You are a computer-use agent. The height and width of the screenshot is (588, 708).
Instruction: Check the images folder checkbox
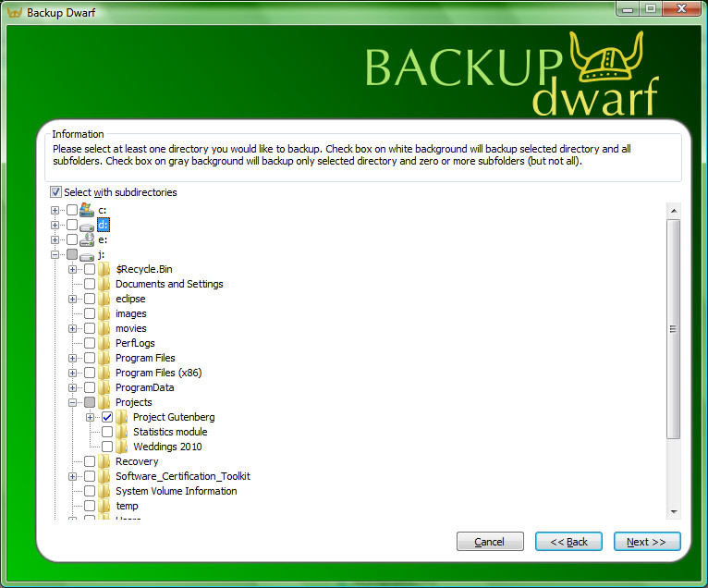pyautogui.click(x=90, y=313)
